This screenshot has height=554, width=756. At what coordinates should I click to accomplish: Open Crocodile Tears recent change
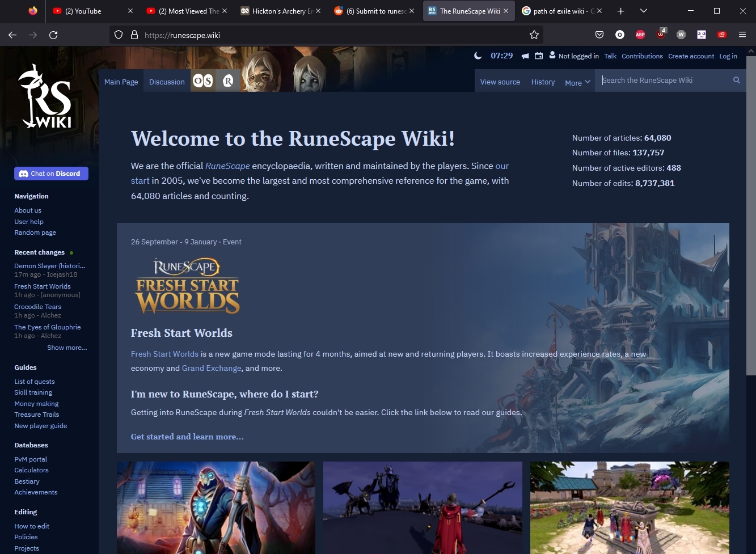pos(37,307)
